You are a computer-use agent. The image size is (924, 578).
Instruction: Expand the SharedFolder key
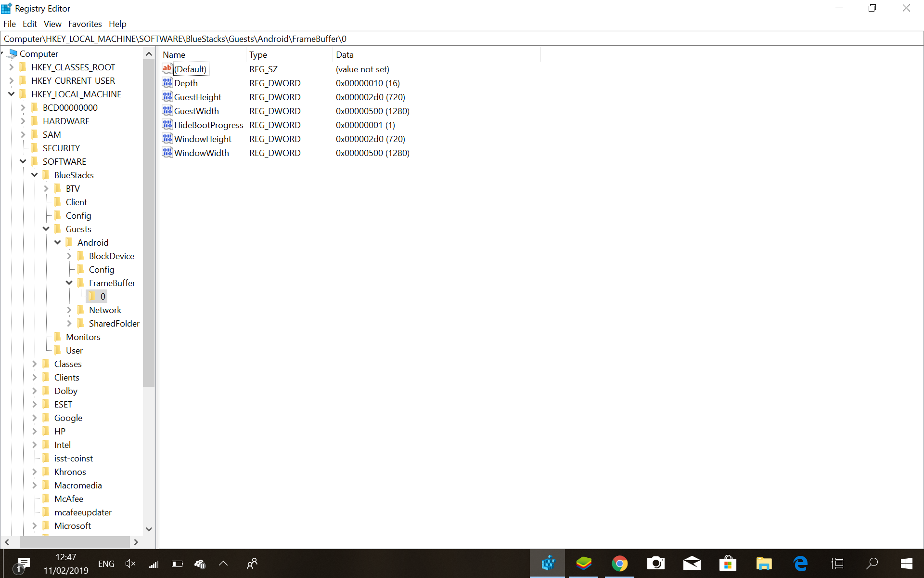(69, 323)
